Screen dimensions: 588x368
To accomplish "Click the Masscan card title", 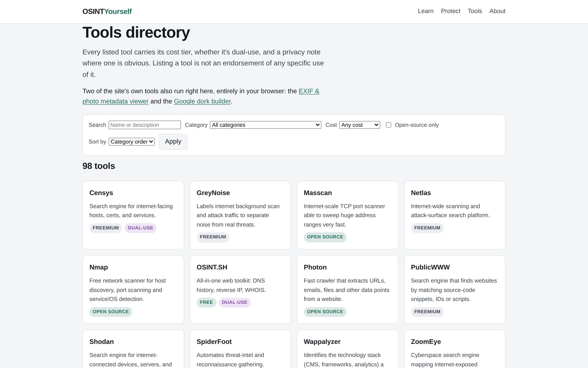I will pyautogui.click(x=317, y=193).
